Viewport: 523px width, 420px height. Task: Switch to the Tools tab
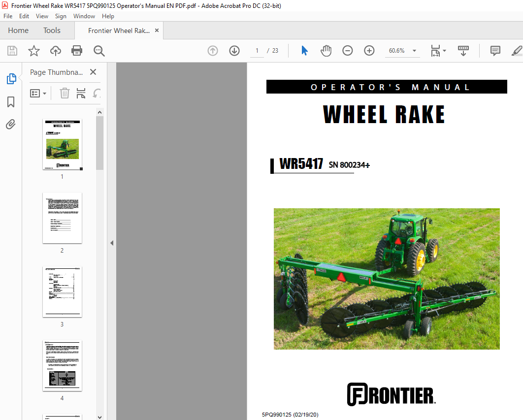[x=52, y=31]
